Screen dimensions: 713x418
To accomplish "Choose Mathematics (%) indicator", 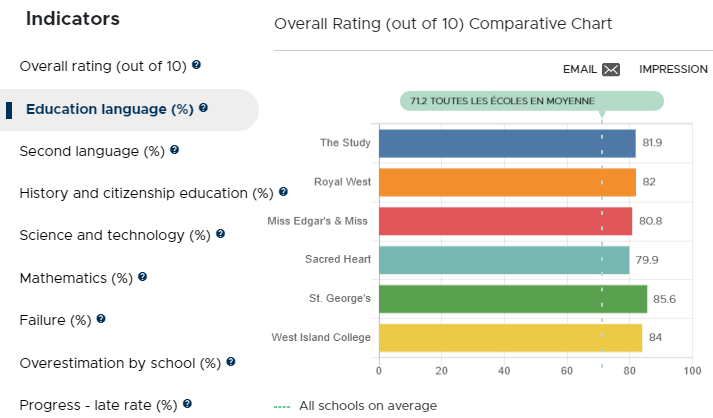I will click(76, 278).
